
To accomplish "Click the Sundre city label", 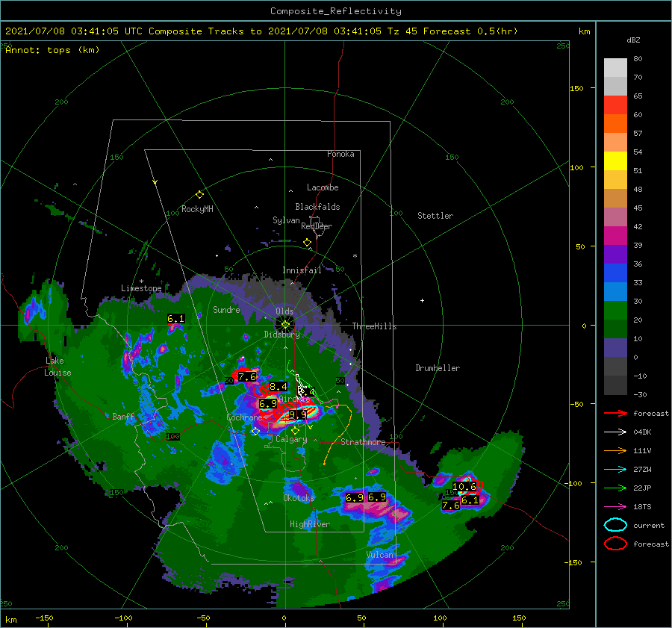I will 226,309.
